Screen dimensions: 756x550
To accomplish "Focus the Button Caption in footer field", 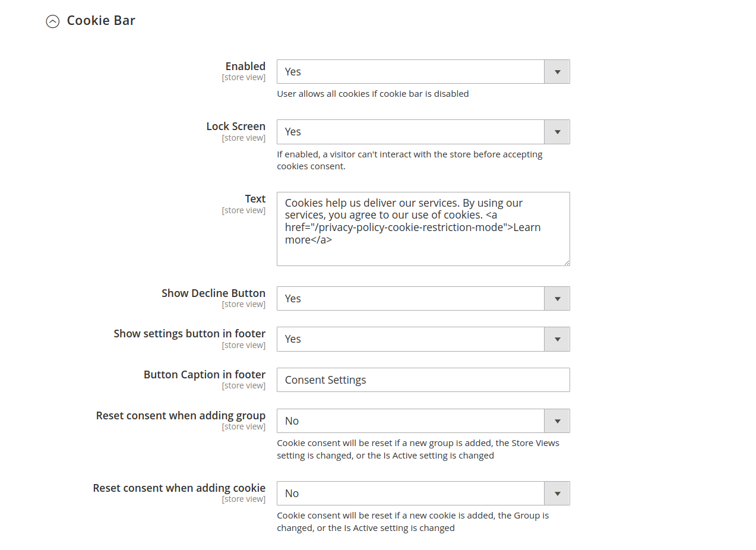I will click(x=423, y=380).
